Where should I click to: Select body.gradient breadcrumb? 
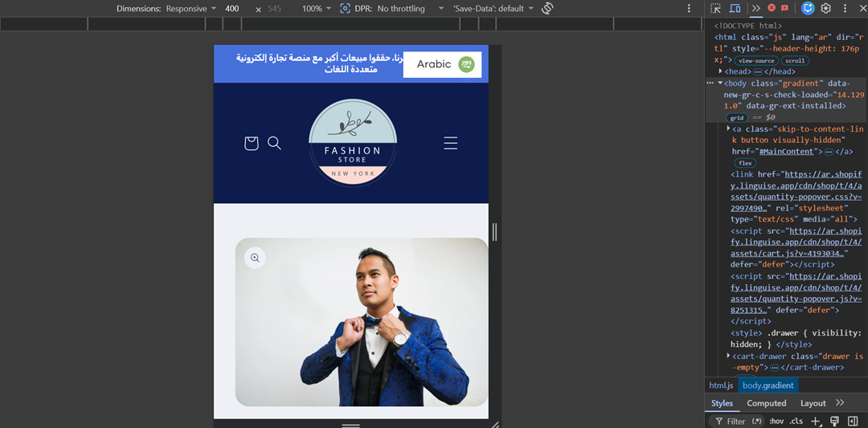[768, 385]
